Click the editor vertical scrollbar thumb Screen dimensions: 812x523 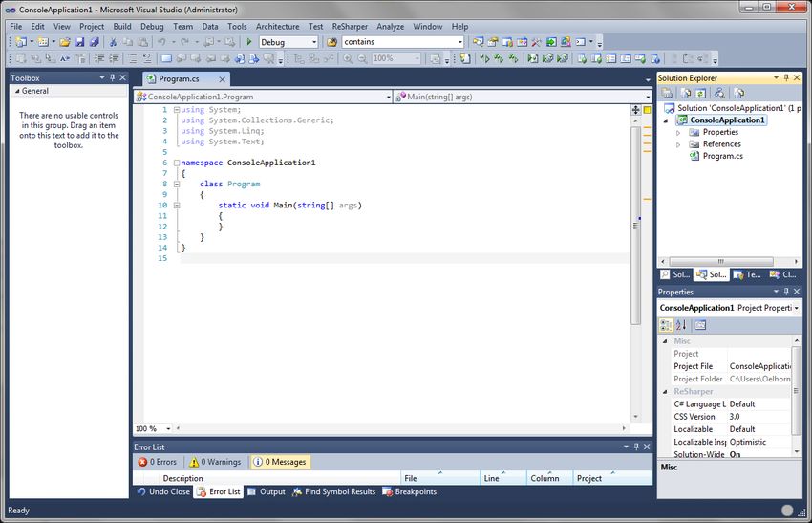[635, 226]
